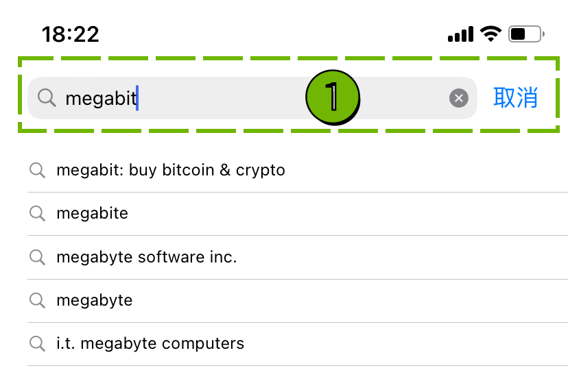Clear the search text with the X icon
This screenshot has width=568, height=392.
[x=459, y=98]
